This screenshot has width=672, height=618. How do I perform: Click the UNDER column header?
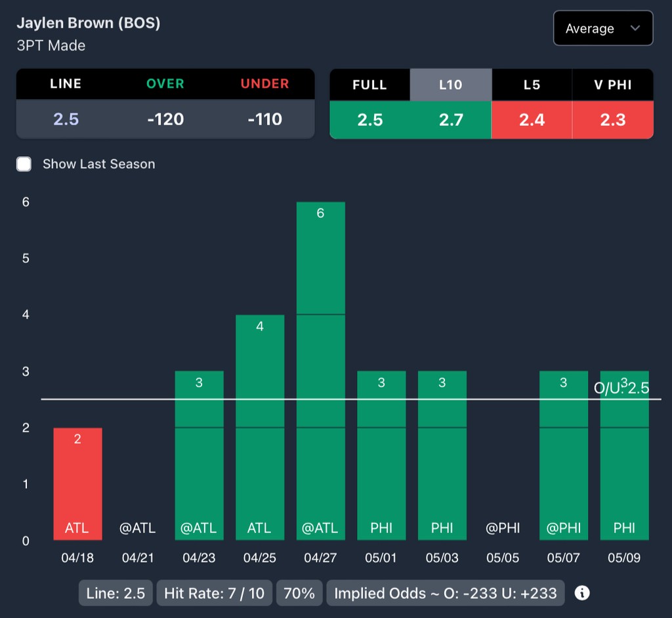point(265,83)
